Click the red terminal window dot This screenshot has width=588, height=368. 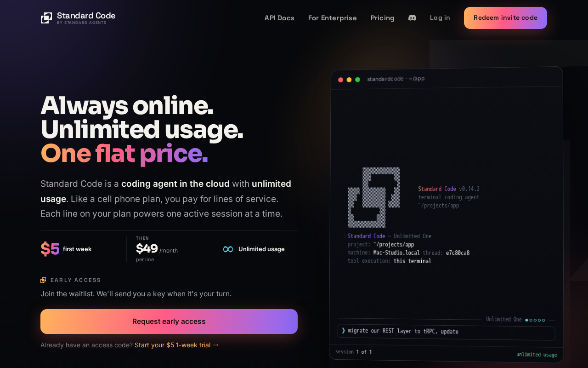[340, 80]
